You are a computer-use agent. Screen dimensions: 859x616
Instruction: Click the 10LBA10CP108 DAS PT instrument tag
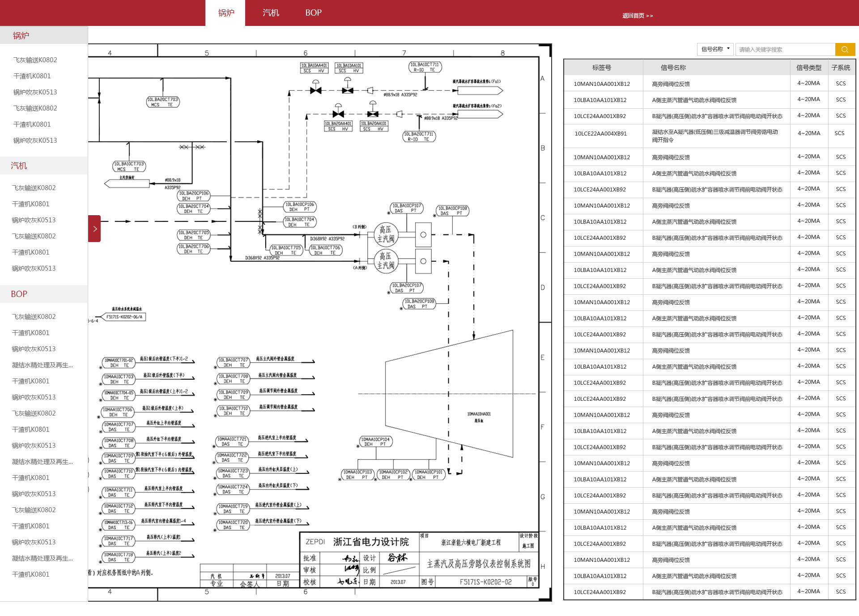[x=452, y=211]
